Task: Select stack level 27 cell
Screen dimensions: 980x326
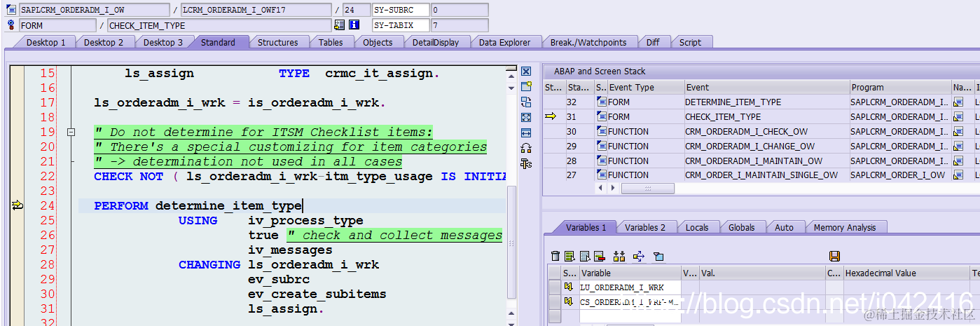Action: 579,176
